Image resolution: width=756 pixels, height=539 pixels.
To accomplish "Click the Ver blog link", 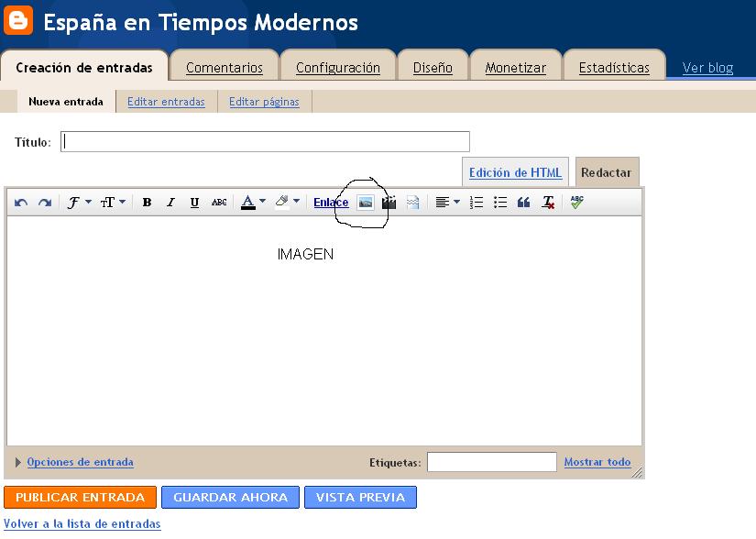I will [x=707, y=68].
